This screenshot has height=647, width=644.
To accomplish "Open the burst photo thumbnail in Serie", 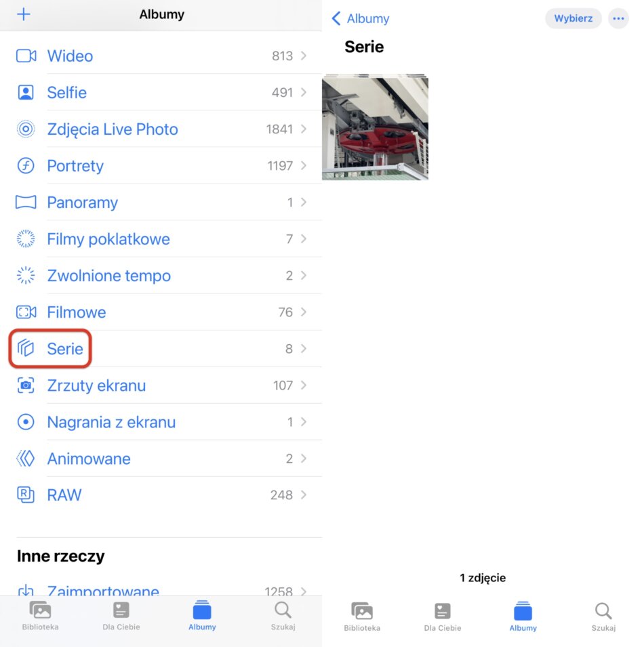I will pyautogui.click(x=375, y=127).
